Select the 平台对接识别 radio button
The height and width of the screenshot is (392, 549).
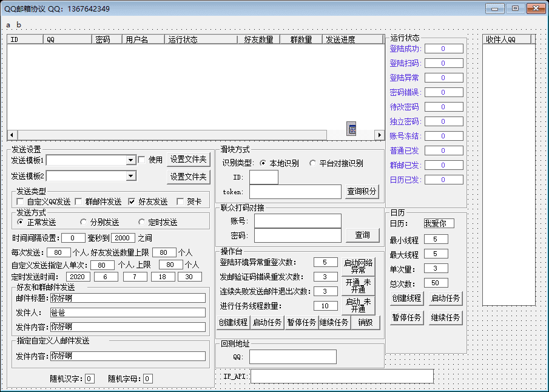[x=313, y=163]
